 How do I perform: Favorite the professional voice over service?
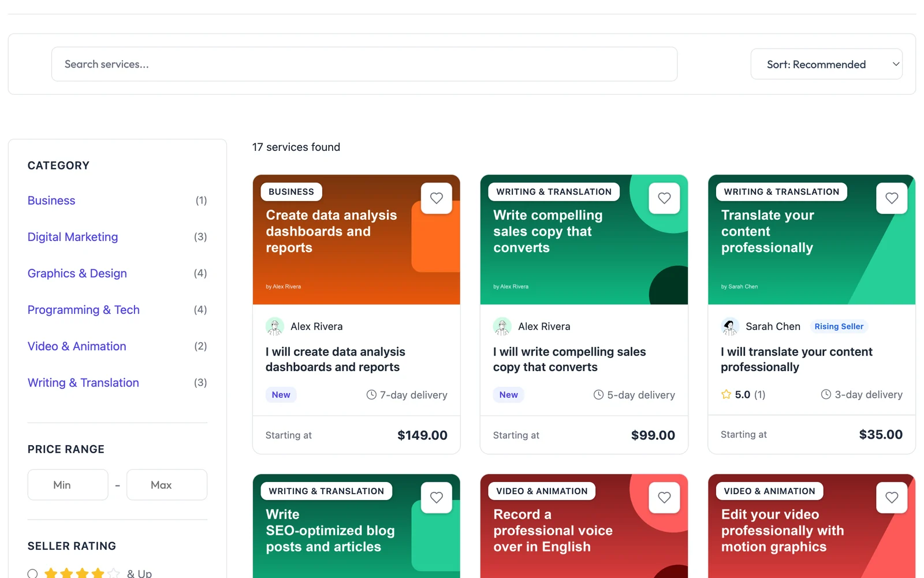coord(664,498)
